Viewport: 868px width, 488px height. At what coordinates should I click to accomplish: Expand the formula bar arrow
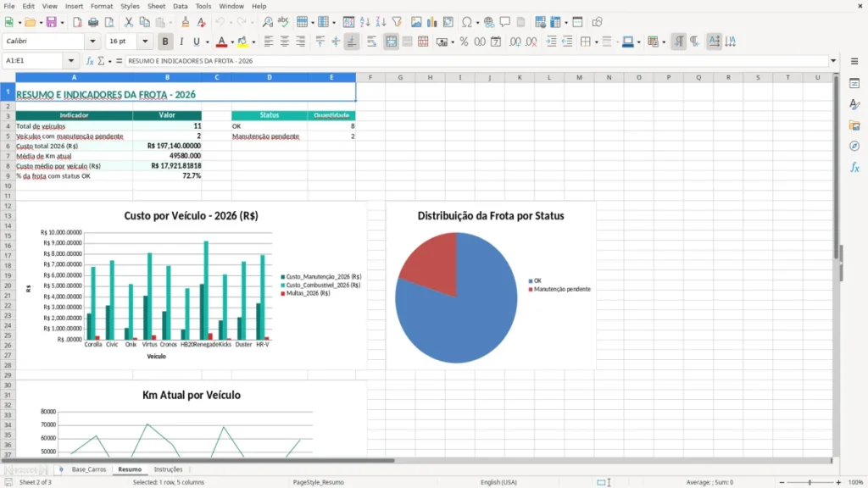point(833,61)
